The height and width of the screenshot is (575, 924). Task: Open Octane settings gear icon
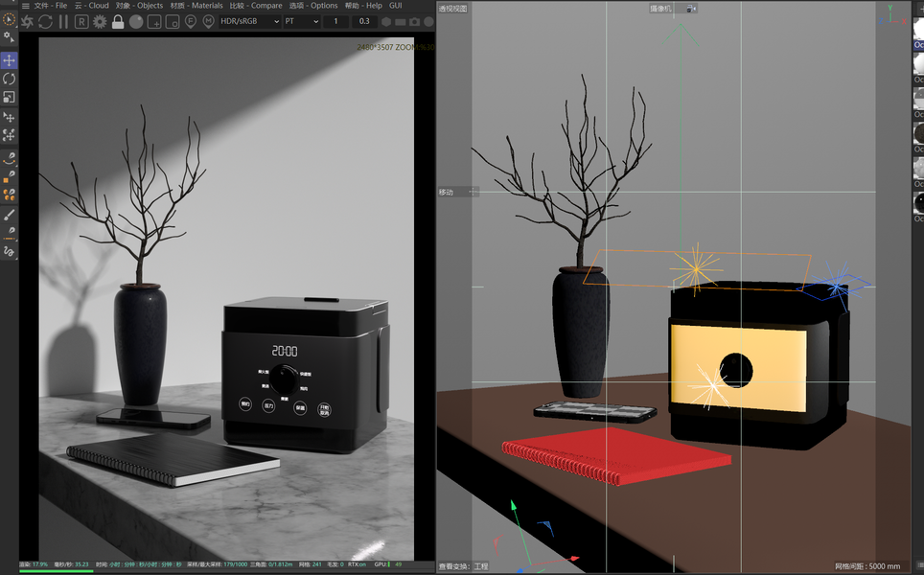coord(100,22)
